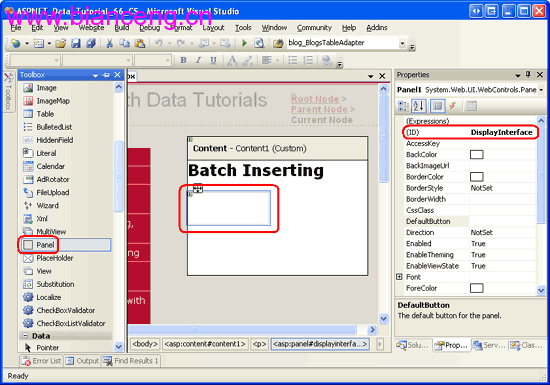Screen dimensions: 550x385
Task: Click the ForeColor color swatch
Action: point(476,288)
